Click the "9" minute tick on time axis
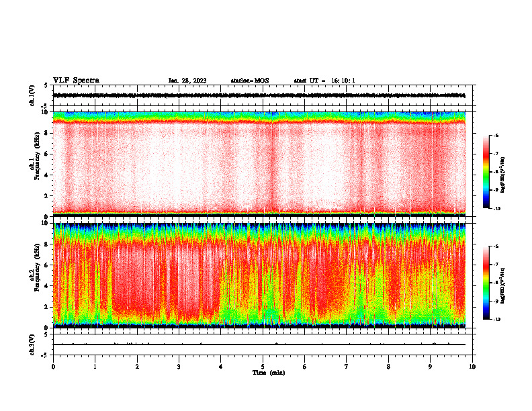532x411 pixels. click(x=430, y=367)
